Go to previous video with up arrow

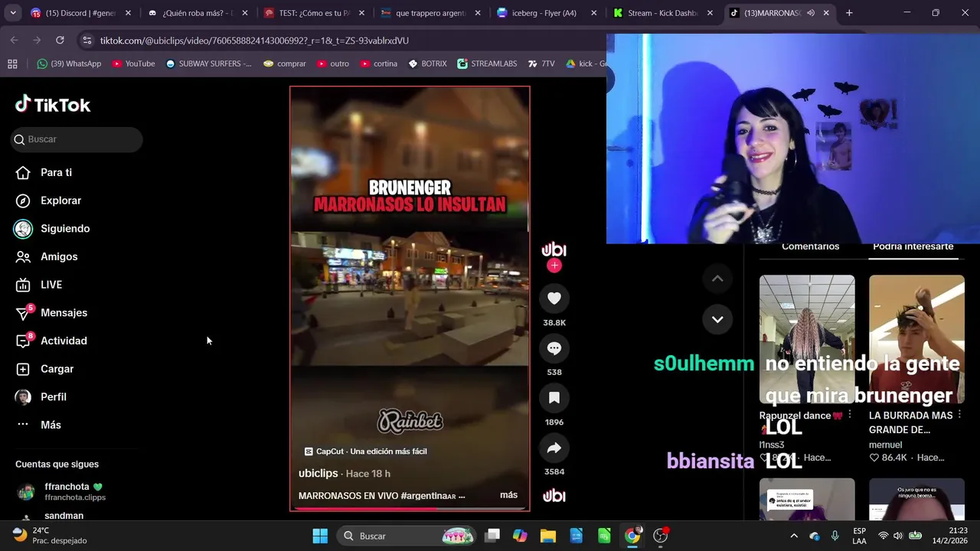point(717,279)
